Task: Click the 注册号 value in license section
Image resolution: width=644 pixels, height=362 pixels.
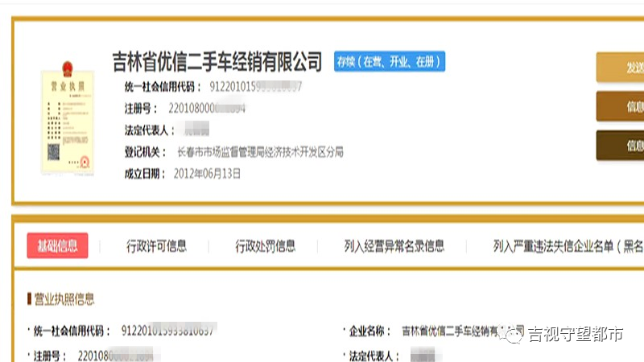Action: pos(116,356)
